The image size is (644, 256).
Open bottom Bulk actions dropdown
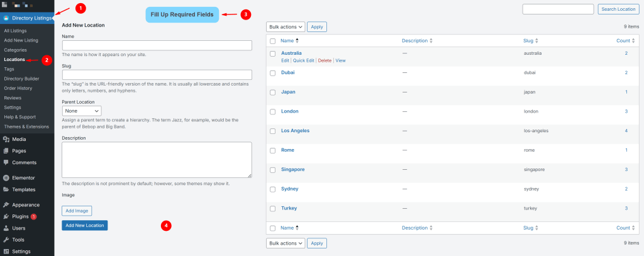(286, 243)
